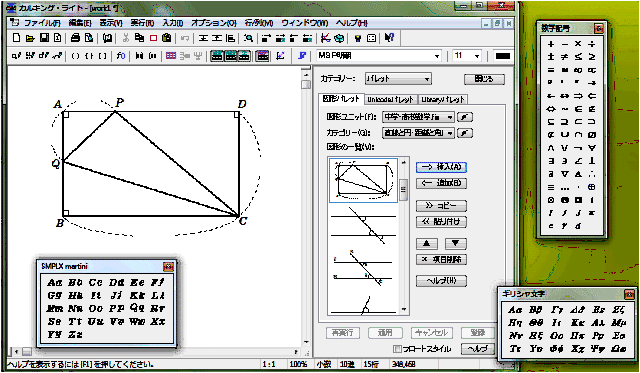Select the rectangle figure thumbnail in list
640x373 pixels.
pyautogui.click(x=363, y=180)
